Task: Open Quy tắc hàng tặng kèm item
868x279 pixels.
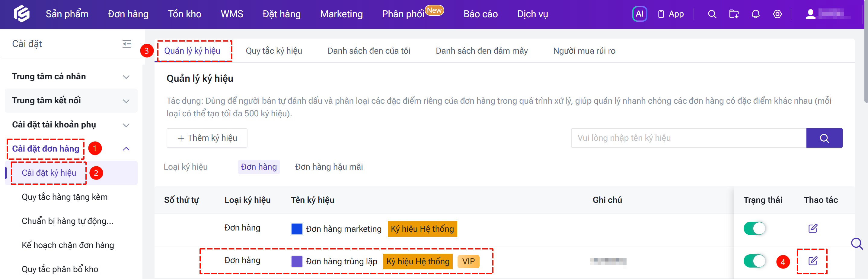Action: pyautogui.click(x=65, y=197)
